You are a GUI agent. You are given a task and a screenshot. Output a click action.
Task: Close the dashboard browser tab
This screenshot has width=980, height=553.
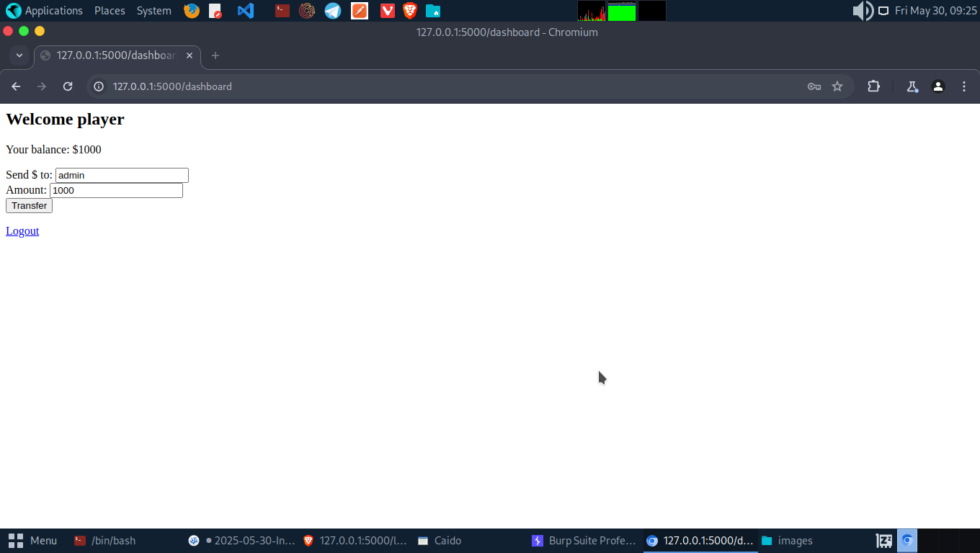coord(190,55)
